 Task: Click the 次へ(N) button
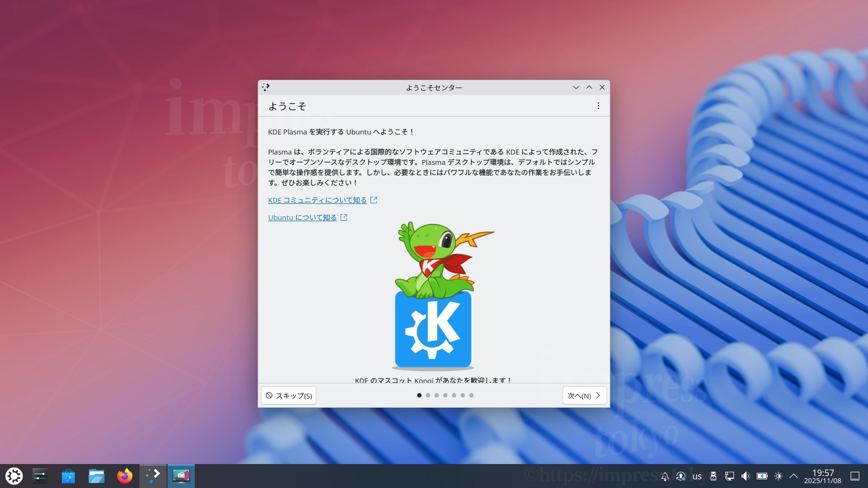[x=584, y=395]
